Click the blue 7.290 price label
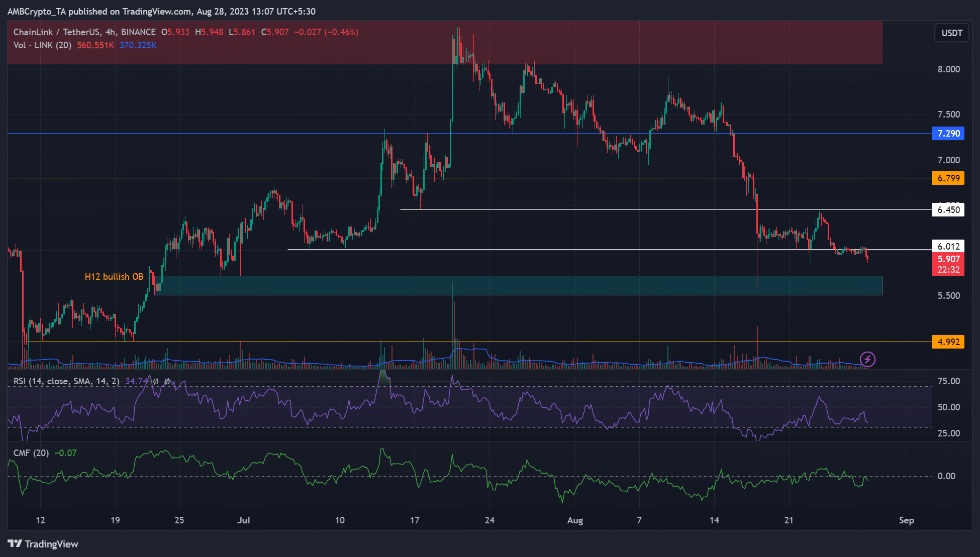The height and width of the screenshot is (557, 980). coord(948,134)
